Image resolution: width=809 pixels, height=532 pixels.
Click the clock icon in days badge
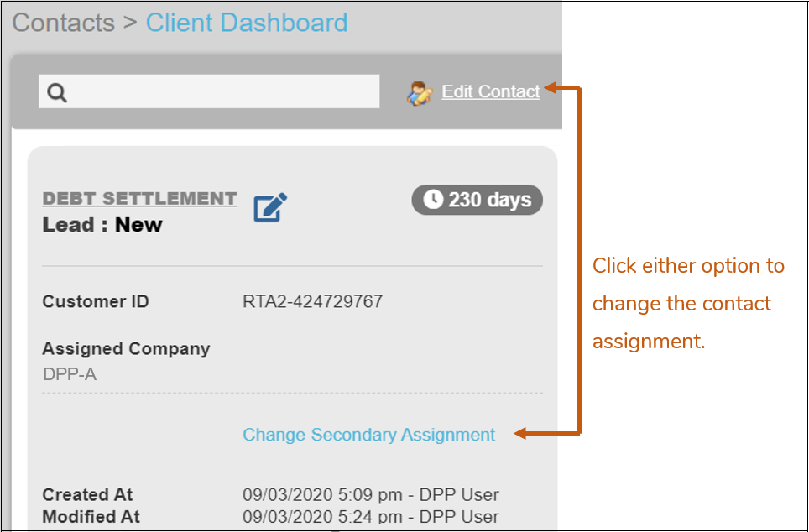(432, 200)
